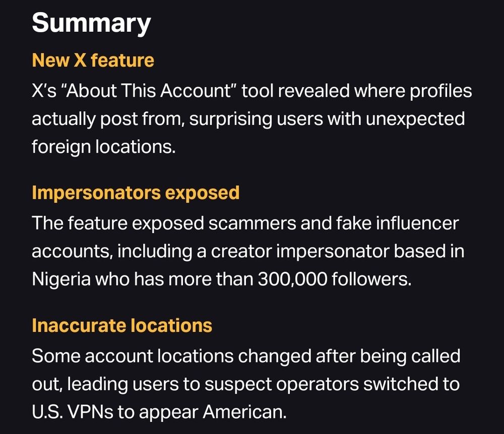
Task: Click the line starting 'Some account locations changed'
Action: (246, 356)
